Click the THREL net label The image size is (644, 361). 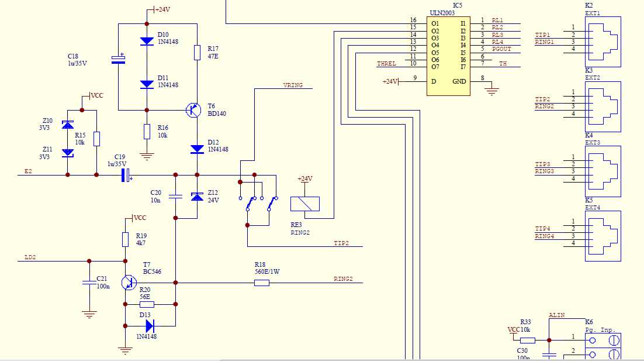(386, 63)
